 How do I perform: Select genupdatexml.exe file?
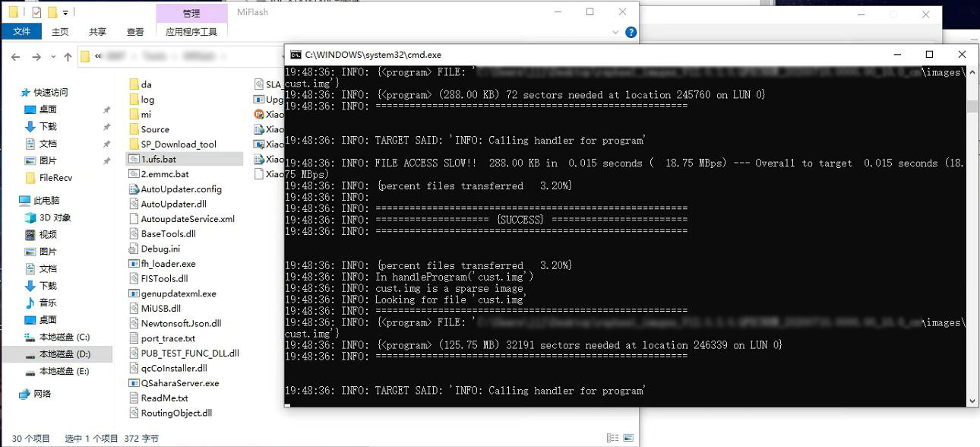click(179, 293)
